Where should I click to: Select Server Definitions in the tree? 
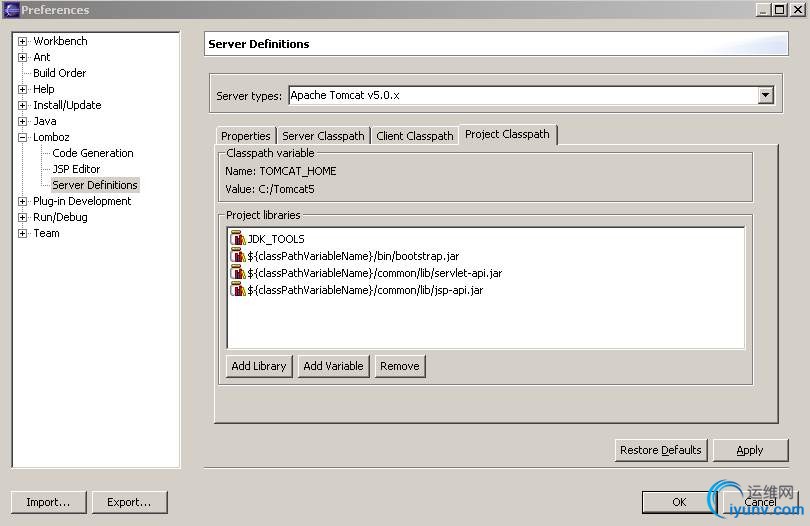(95, 185)
